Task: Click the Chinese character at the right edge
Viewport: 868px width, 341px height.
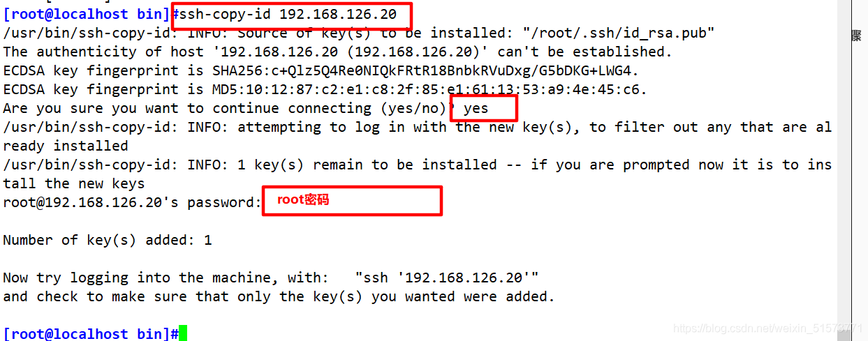Action: coord(856,36)
